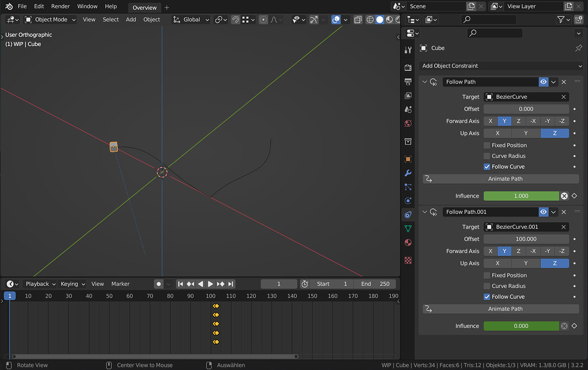
Task: Toggle the Snap magnet icon
Action: point(236,19)
